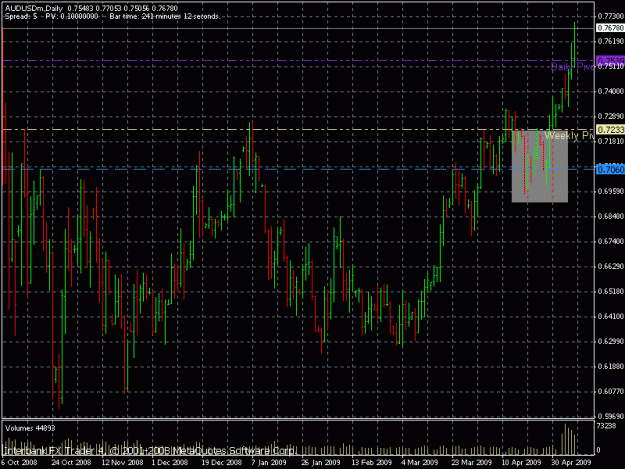Click the 1 Dec 2008 date label
625x469 pixels.
170,463
